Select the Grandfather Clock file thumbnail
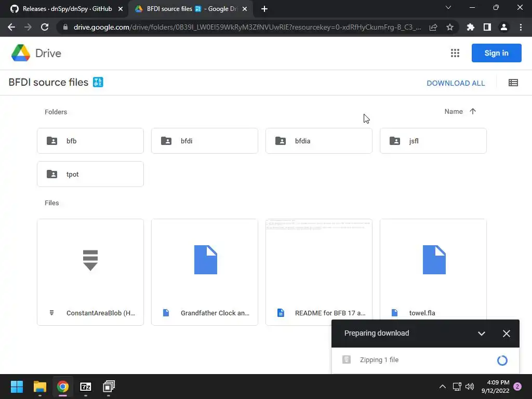Viewport: 532px width, 399px height. 205,260
